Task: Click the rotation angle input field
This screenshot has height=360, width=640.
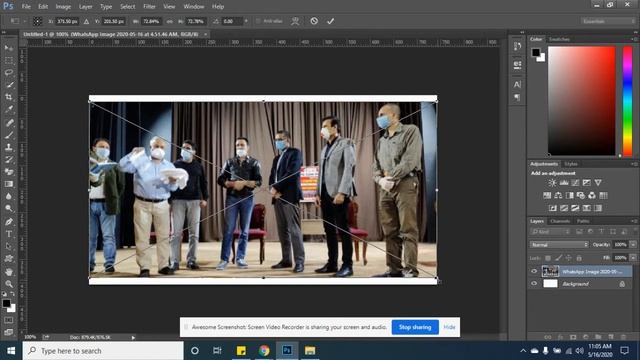Action: click(x=233, y=21)
